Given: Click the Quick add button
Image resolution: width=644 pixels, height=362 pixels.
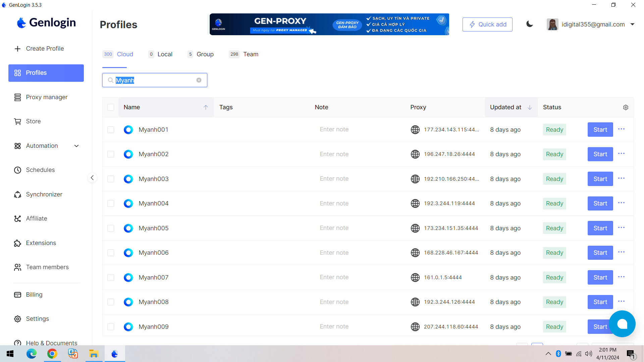Looking at the screenshot, I should point(487,24).
